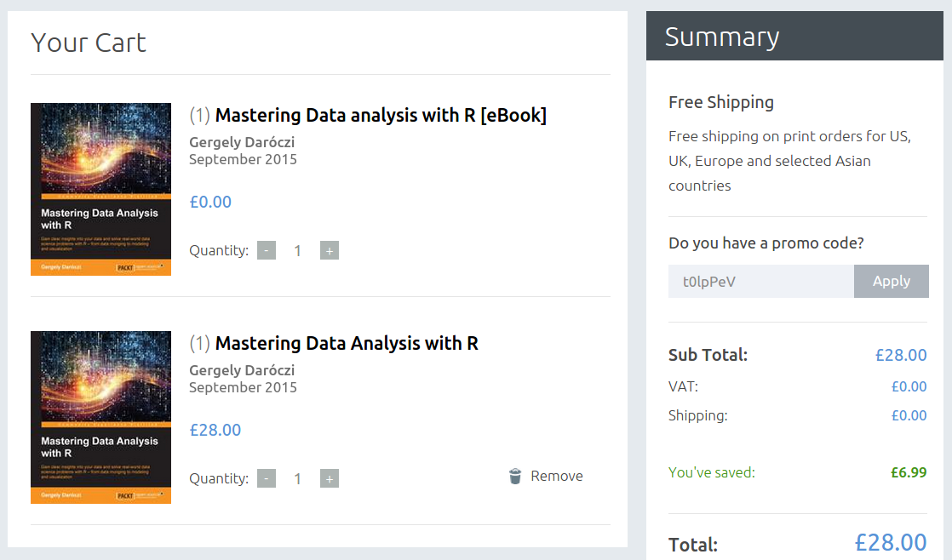
Task: Click September 2015 date under the print book
Action: coord(243,388)
